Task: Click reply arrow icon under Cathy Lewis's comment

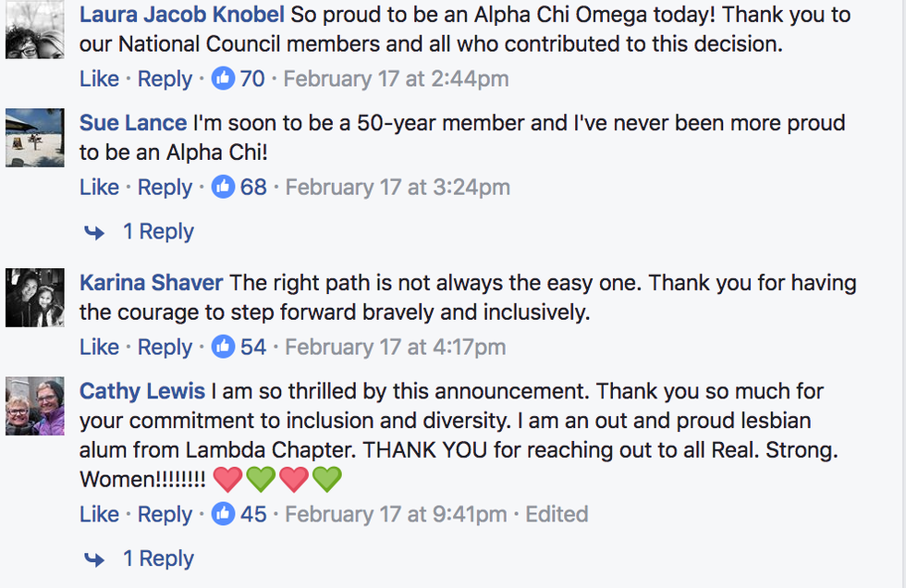Action: (x=94, y=559)
